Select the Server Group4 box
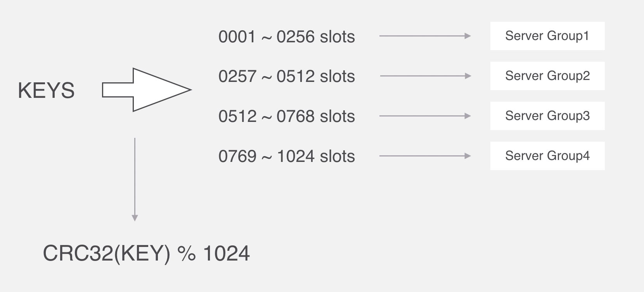644x292 pixels. tap(547, 156)
